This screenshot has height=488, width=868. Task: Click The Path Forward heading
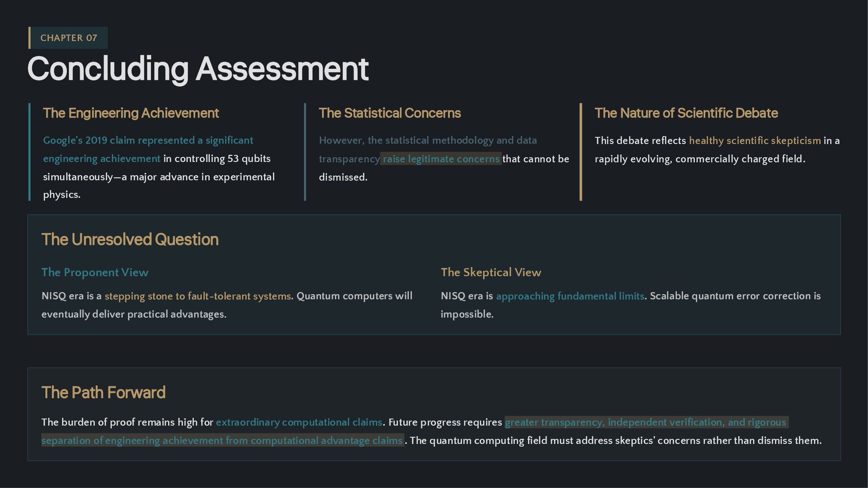103,393
